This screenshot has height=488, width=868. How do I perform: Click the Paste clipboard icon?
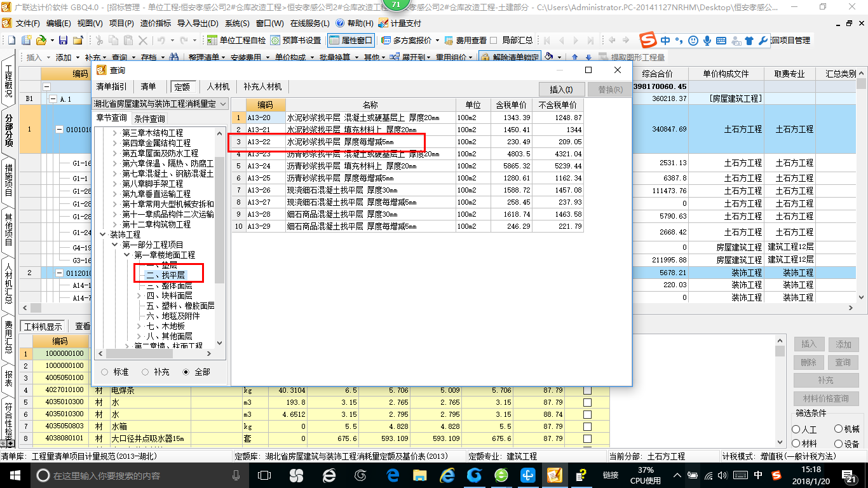point(129,40)
